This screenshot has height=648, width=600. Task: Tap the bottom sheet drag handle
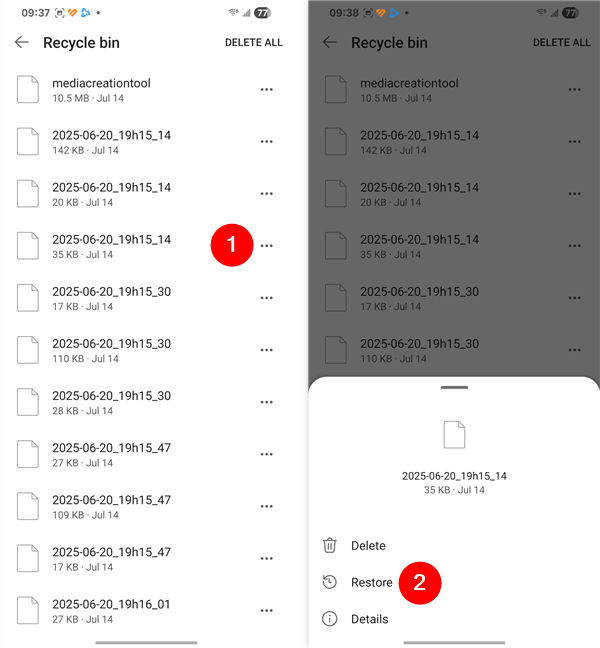coord(454,387)
